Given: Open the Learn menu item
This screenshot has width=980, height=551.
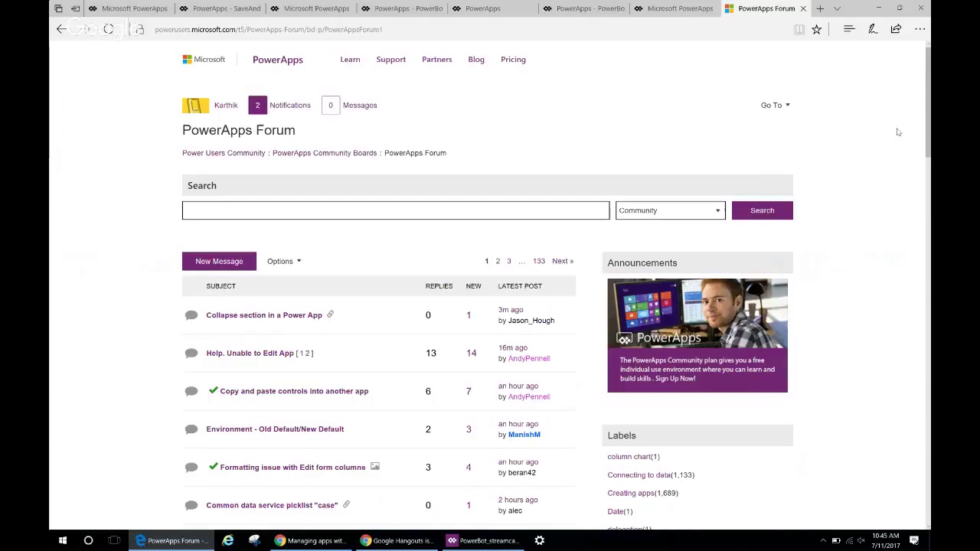Looking at the screenshot, I should [x=350, y=59].
